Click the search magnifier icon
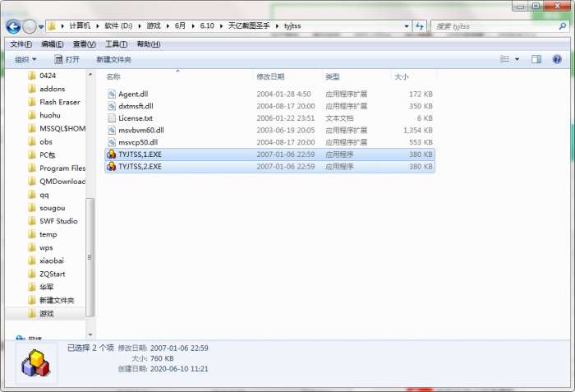575x392 pixels. pos(562,26)
